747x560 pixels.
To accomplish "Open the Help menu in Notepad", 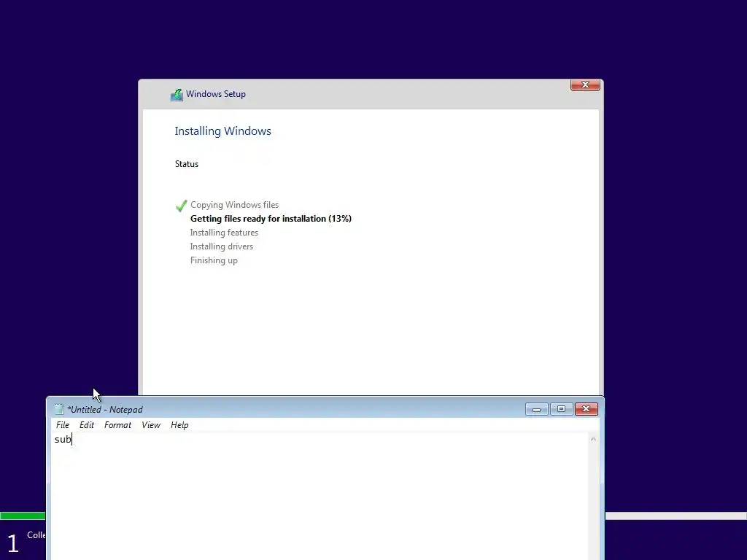I will pos(179,425).
